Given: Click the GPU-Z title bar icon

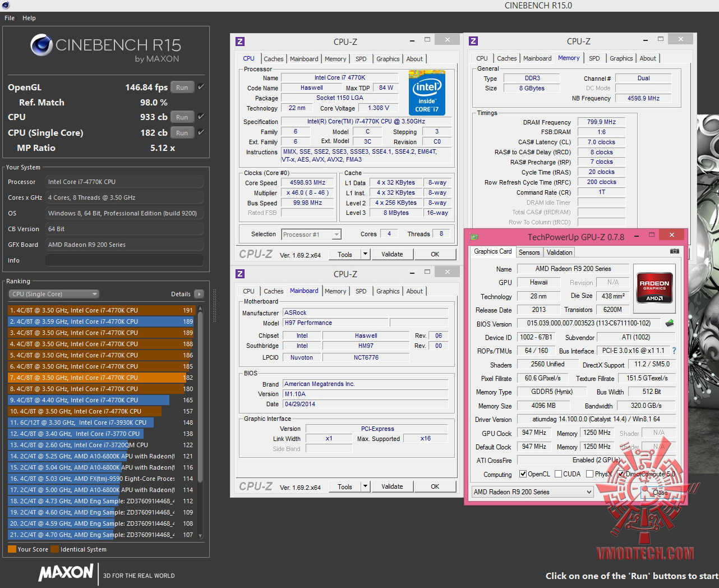Looking at the screenshot, I should (474, 237).
